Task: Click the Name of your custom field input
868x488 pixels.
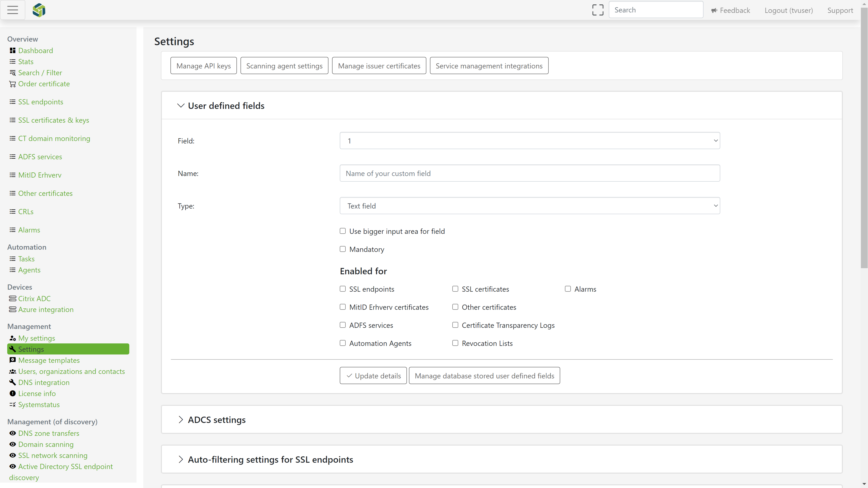Action: pyautogui.click(x=530, y=173)
